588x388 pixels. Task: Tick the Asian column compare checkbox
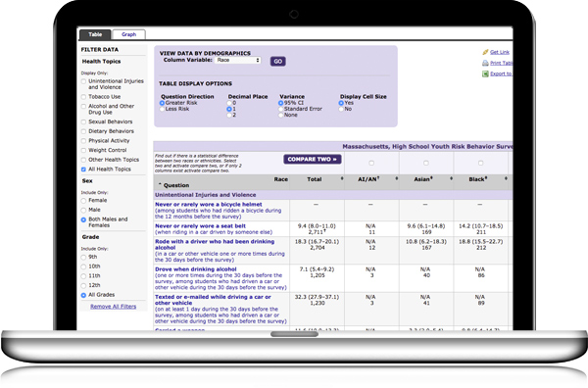tap(426, 163)
